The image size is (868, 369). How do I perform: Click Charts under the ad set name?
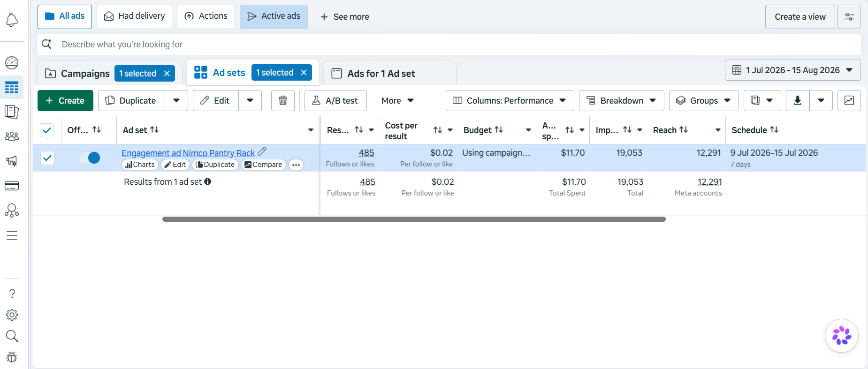140,165
